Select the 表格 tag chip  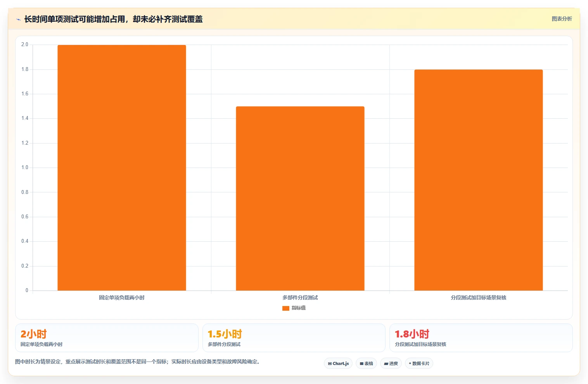click(366, 363)
